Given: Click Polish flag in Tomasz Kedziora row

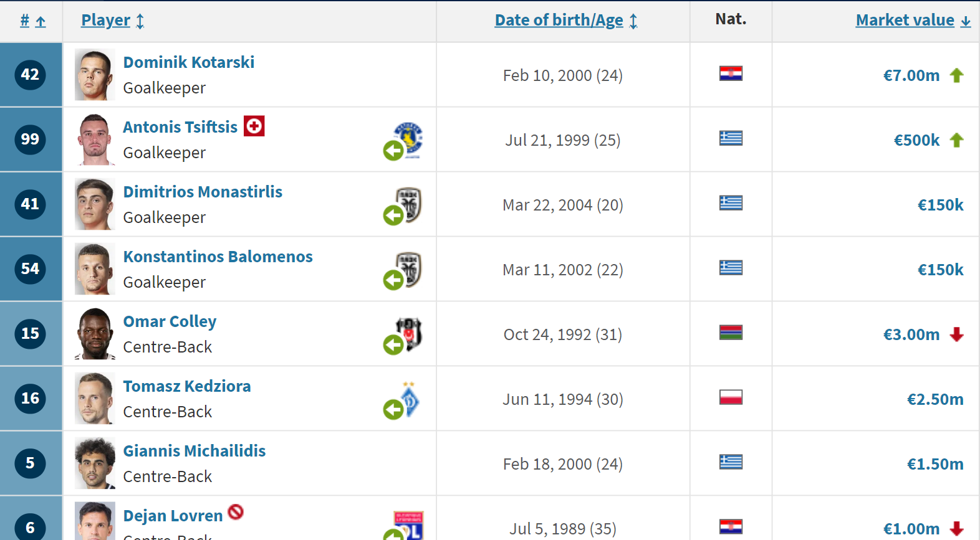Looking at the screenshot, I should pos(731,397).
